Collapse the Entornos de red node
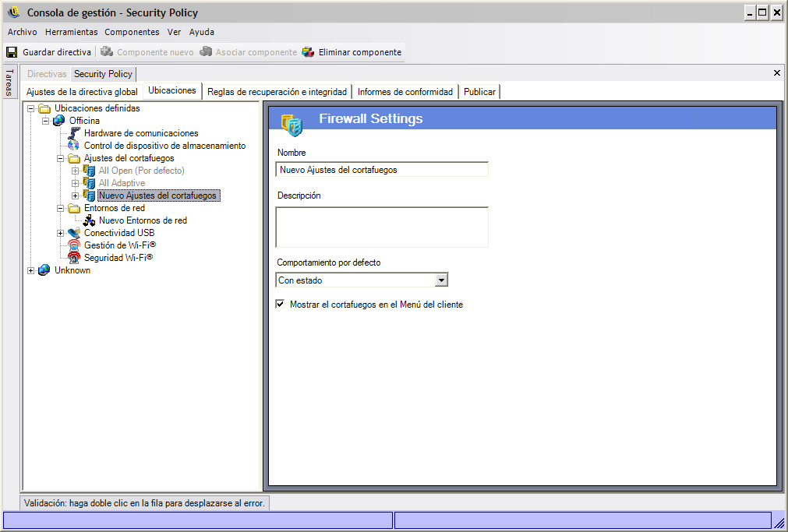This screenshot has width=788, height=532. click(60, 208)
